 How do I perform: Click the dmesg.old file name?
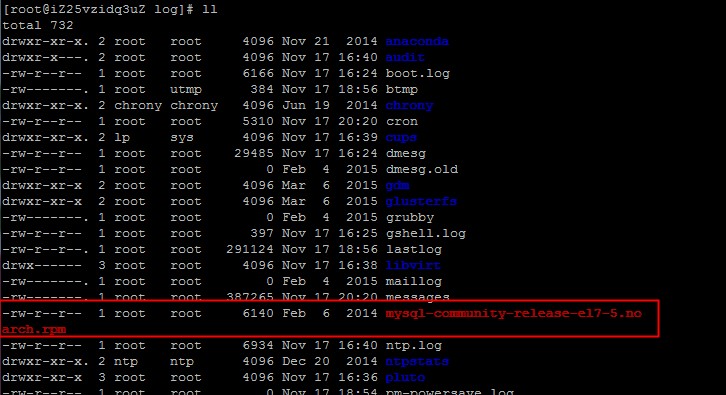point(422,169)
